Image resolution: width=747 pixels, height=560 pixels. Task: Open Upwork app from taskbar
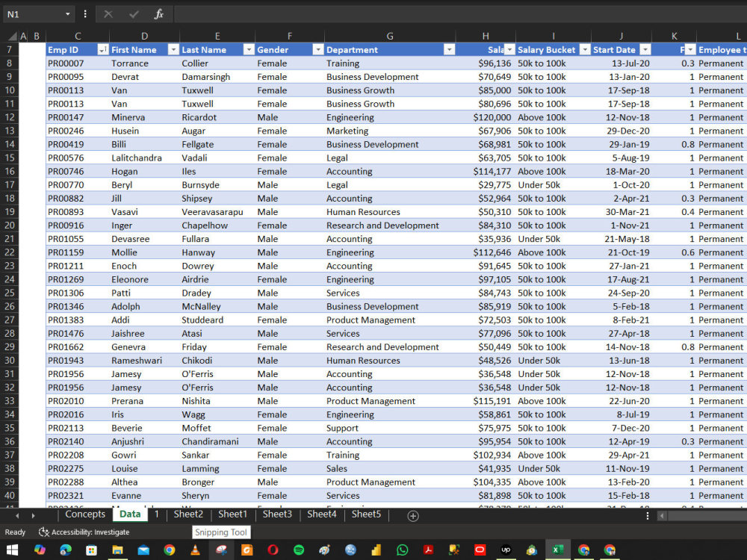click(x=506, y=550)
